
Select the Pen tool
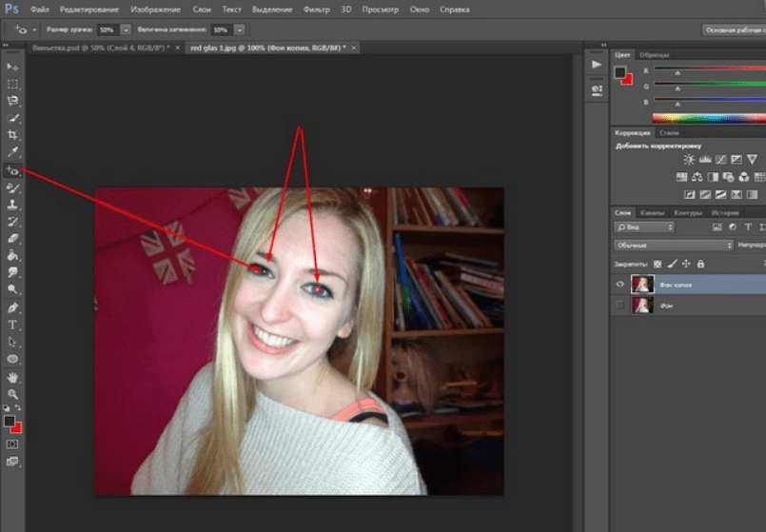[x=13, y=308]
